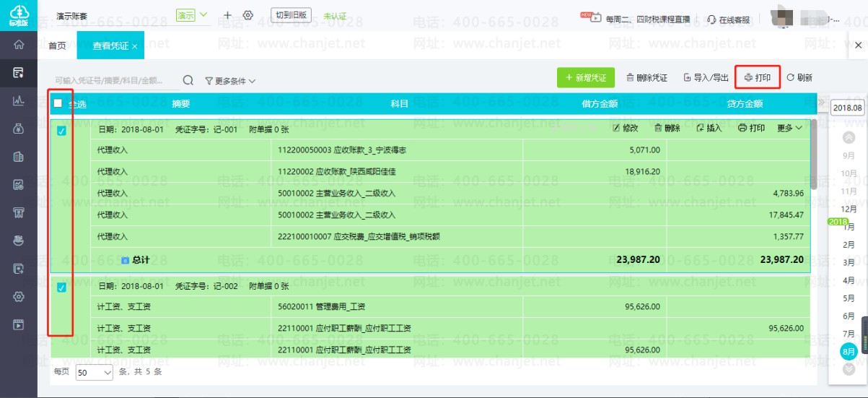Switch to the 首页 tab
The height and width of the screenshot is (398, 868).
coord(57,46)
